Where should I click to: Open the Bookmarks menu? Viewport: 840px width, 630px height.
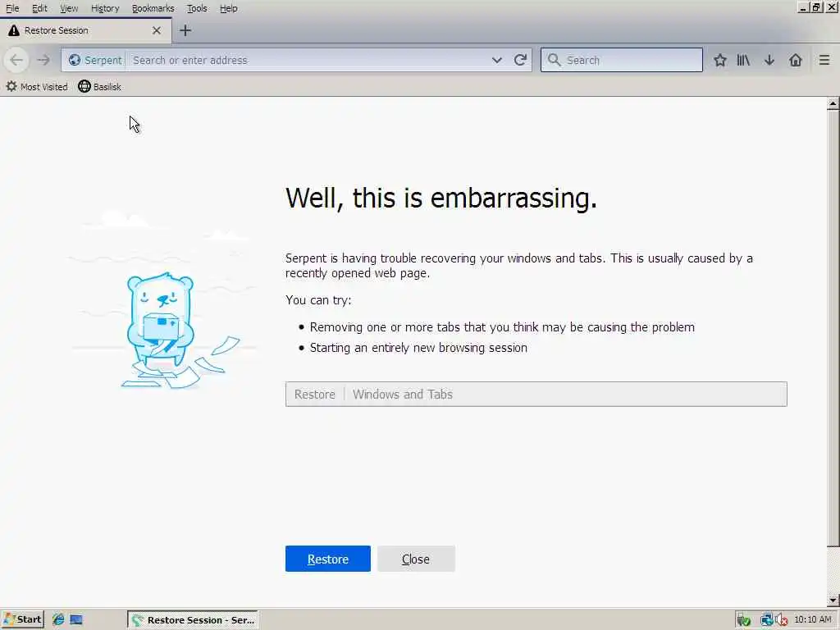(153, 8)
